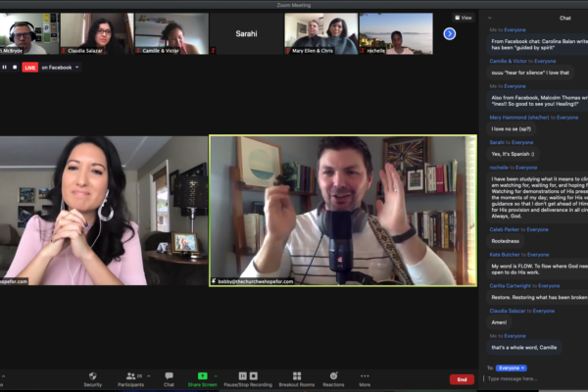The width and height of the screenshot is (588, 392).
Task: Click the 'Chat' panel header
Action: [x=564, y=18]
